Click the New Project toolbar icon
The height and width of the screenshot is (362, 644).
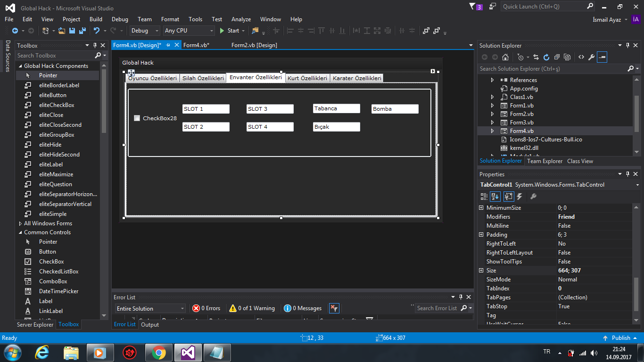pos(46,31)
